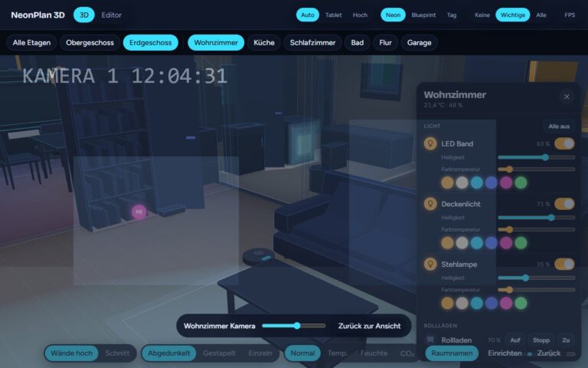Pick the white swatch for Deckenlicht
Image resolution: width=588 pixels, height=368 pixels.
tap(462, 243)
